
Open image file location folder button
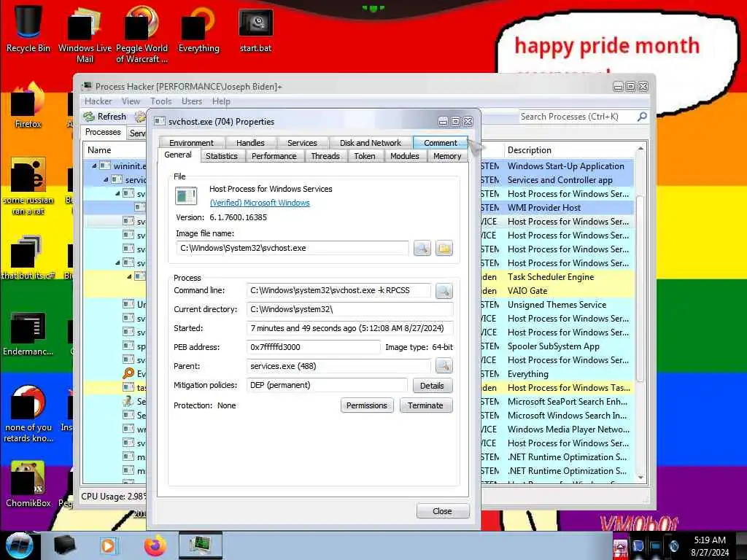[444, 248]
